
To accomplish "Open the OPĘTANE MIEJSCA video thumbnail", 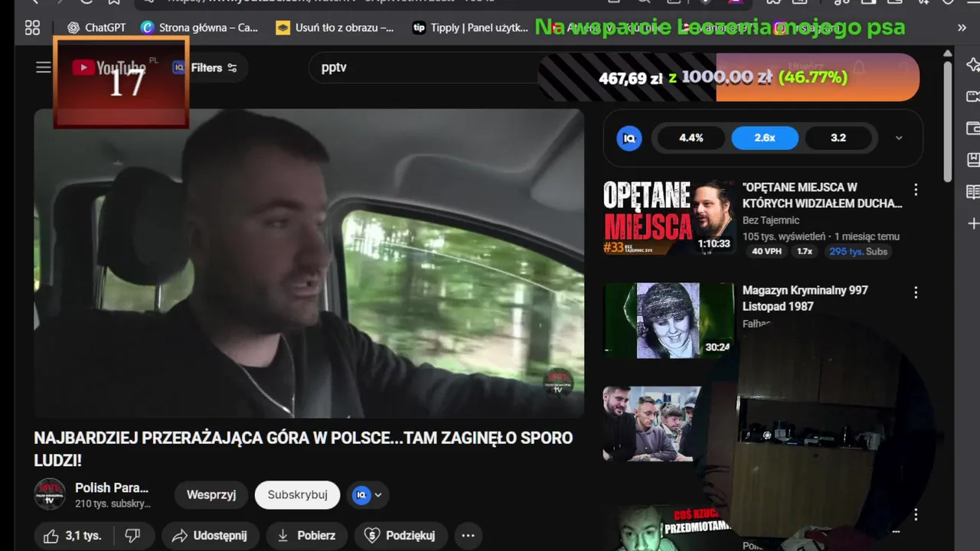I will pos(669,217).
